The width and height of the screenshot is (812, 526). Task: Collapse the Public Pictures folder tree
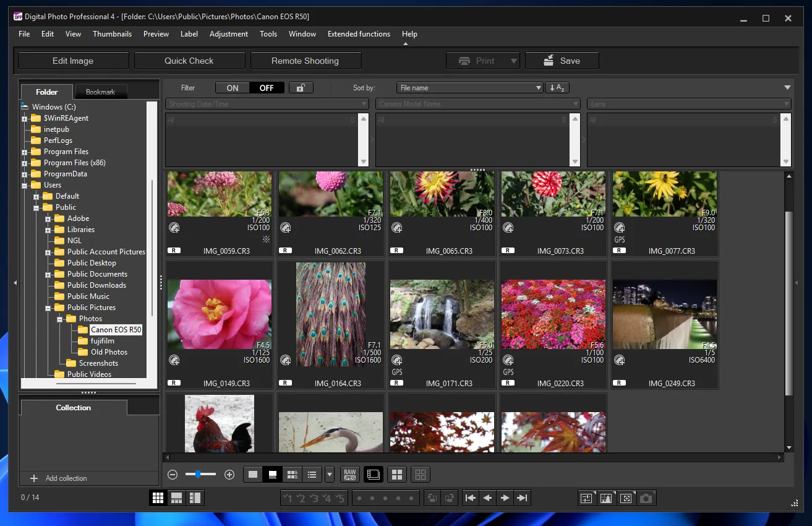coord(48,308)
